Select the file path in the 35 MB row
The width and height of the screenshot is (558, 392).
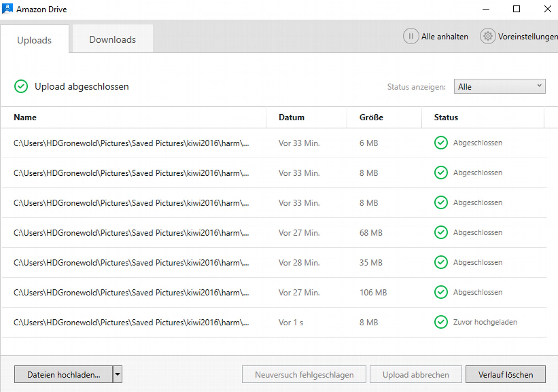[x=131, y=262]
